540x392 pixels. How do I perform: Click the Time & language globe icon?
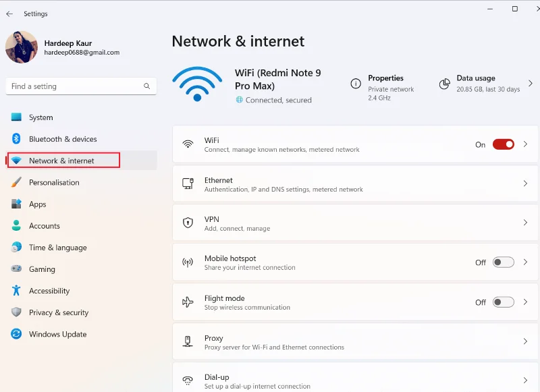16,247
